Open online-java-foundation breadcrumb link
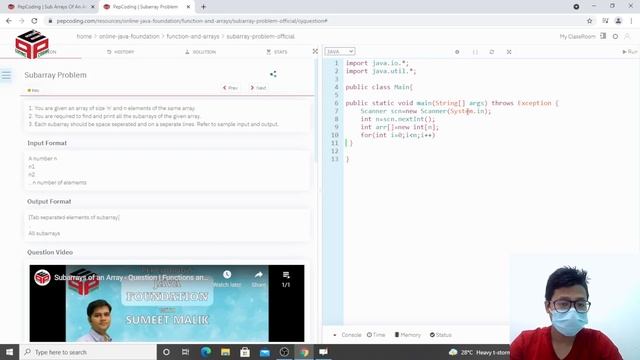640x360 pixels. 129,36
